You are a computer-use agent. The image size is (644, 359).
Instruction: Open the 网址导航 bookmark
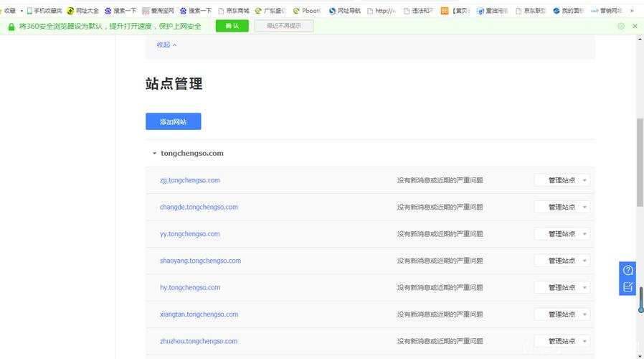pyautogui.click(x=345, y=11)
